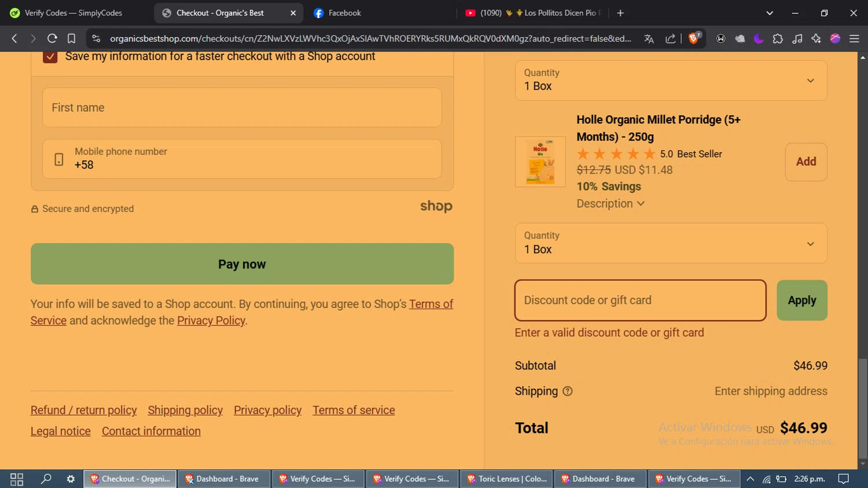
Task: Bookmark this page icon
Action: pos(71,39)
